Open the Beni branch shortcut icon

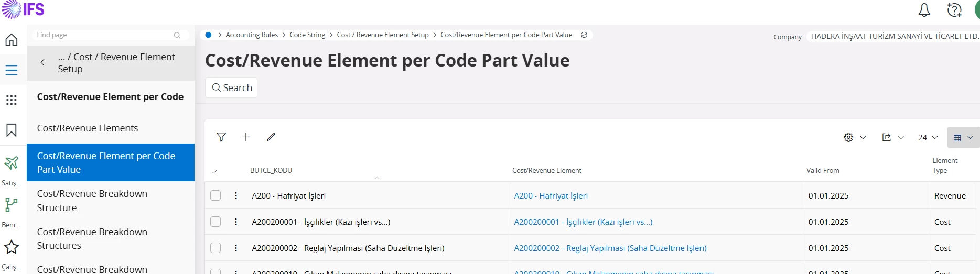click(x=12, y=205)
